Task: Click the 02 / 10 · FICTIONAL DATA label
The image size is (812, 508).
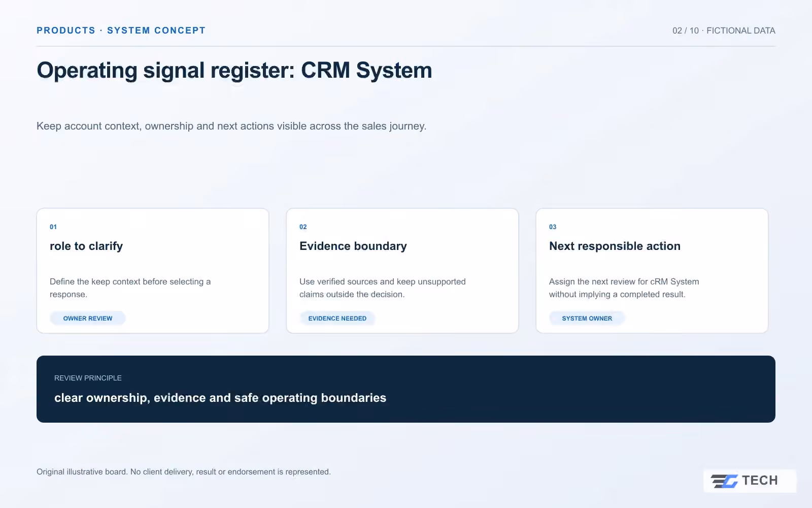Action: pyautogui.click(x=724, y=30)
